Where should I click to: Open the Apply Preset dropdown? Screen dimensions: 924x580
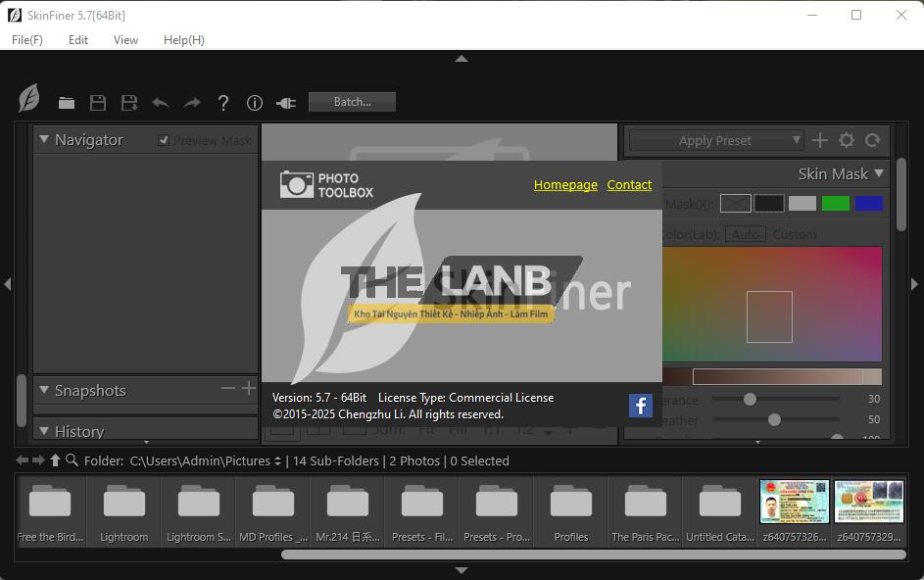tap(716, 140)
